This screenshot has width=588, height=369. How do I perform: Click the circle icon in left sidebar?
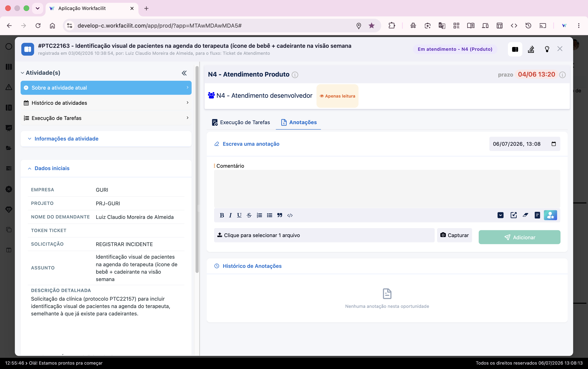coord(9,46)
